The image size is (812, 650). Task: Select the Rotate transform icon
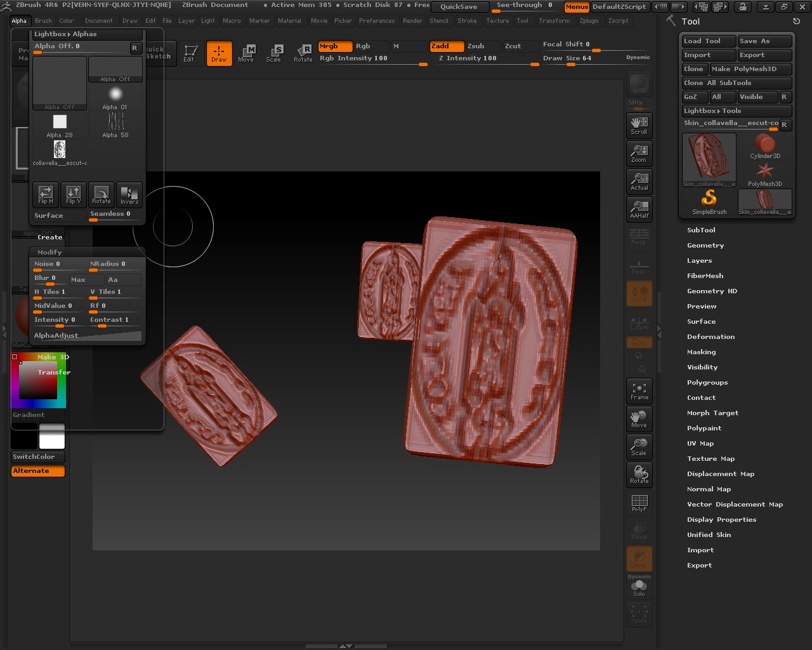pos(303,53)
